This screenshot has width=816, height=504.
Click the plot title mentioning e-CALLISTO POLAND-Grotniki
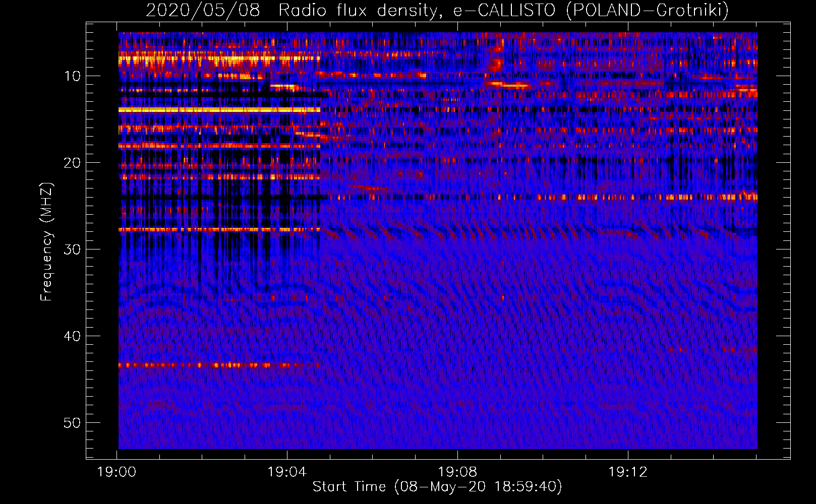pyautogui.click(x=437, y=10)
